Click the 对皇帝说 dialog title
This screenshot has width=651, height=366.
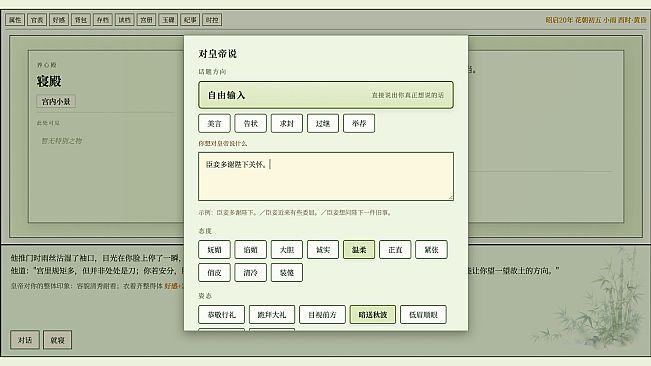pos(218,54)
